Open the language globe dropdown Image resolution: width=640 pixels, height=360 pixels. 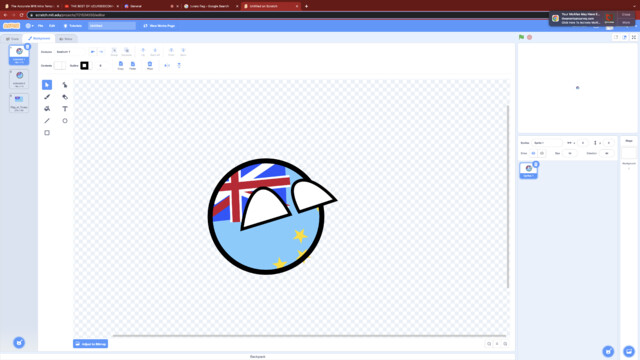coord(29,26)
